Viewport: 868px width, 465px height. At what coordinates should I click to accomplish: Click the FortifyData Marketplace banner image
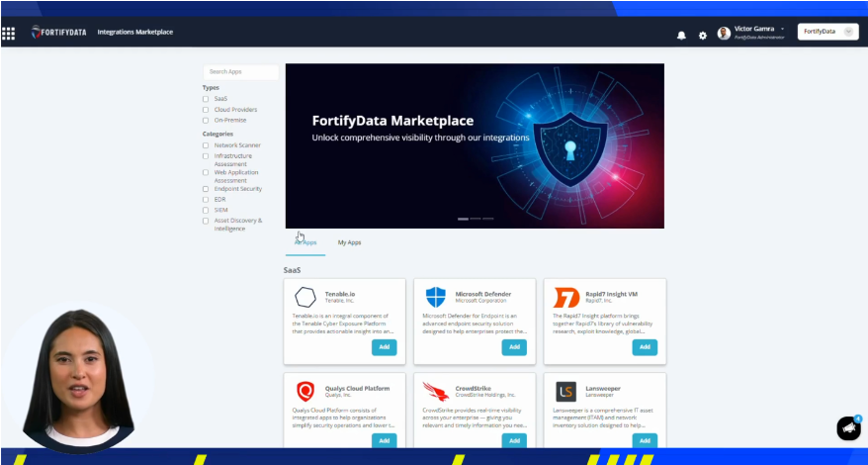point(475,145)
